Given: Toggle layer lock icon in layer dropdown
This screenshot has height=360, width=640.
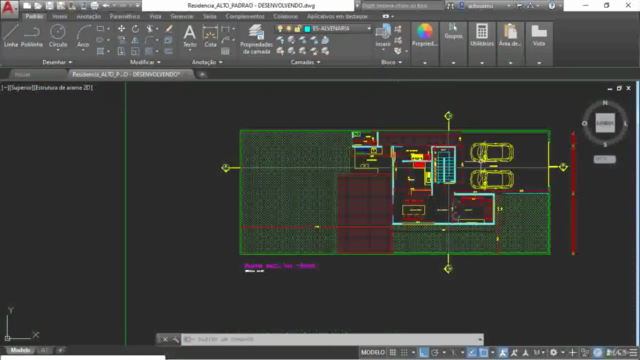Looking at the screenshot, I should 298,29.
